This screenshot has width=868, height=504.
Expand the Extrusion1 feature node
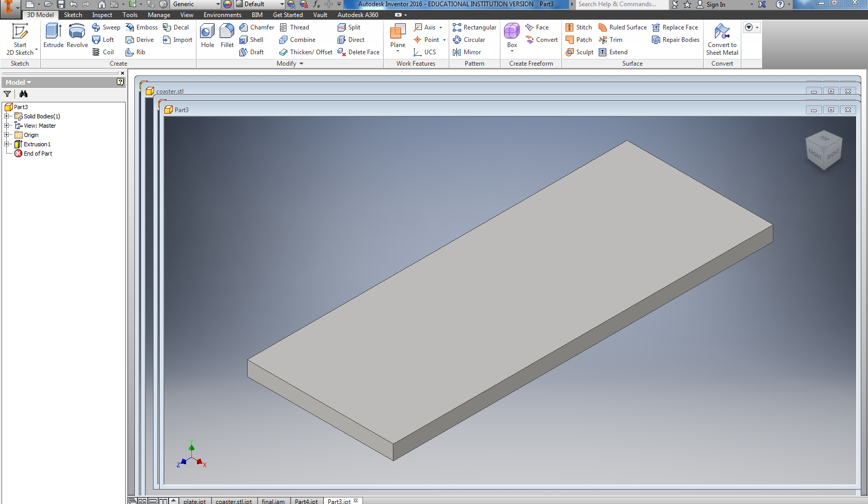pyautogui.click(x=7, y=144)
